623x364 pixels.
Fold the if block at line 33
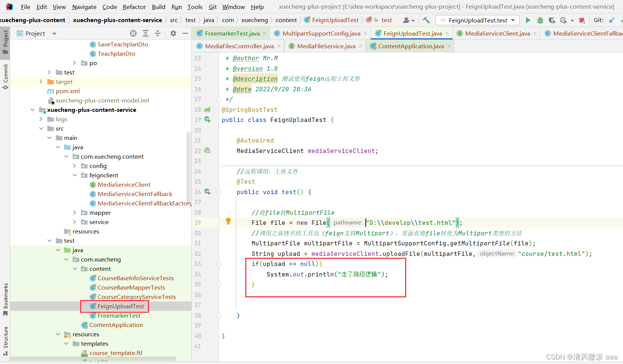219,264
